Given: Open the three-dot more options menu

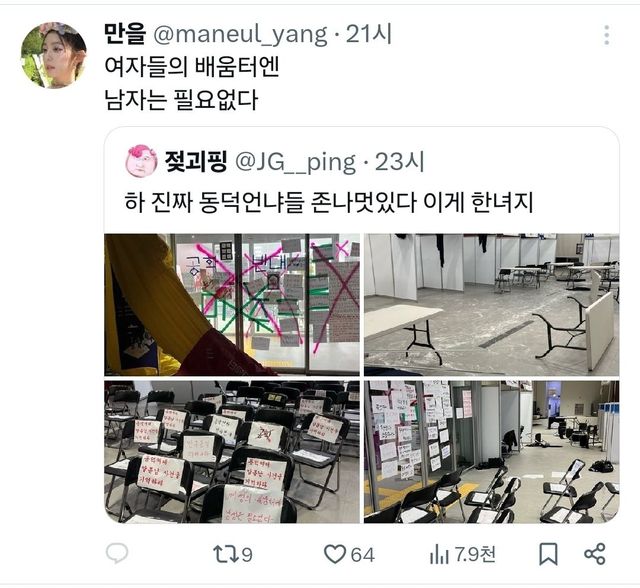Looking at the screenshot, I should coord(607,35).
